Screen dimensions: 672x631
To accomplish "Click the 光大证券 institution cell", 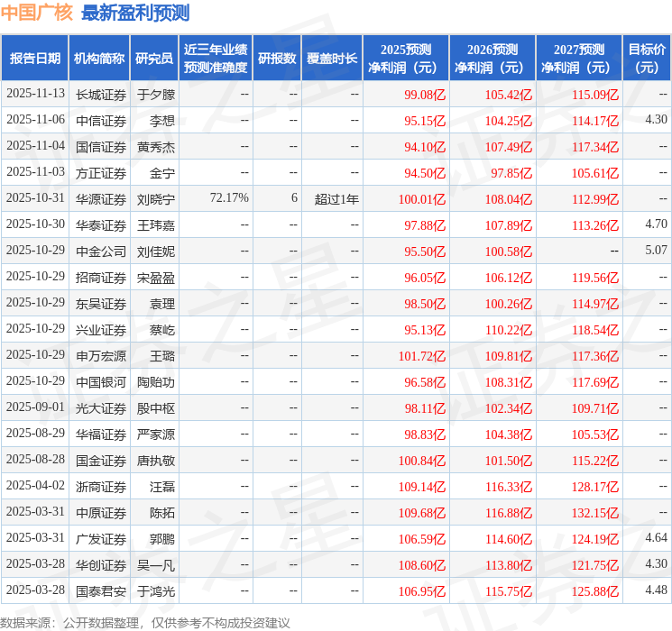I will 101,408.
